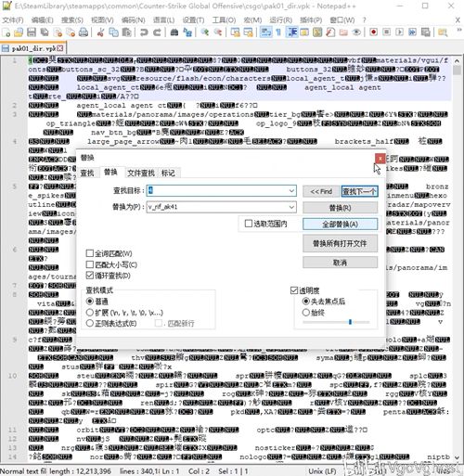Click the Paste toolbar icon
Viewport: 464px width, 476px height.
point(126,32)
